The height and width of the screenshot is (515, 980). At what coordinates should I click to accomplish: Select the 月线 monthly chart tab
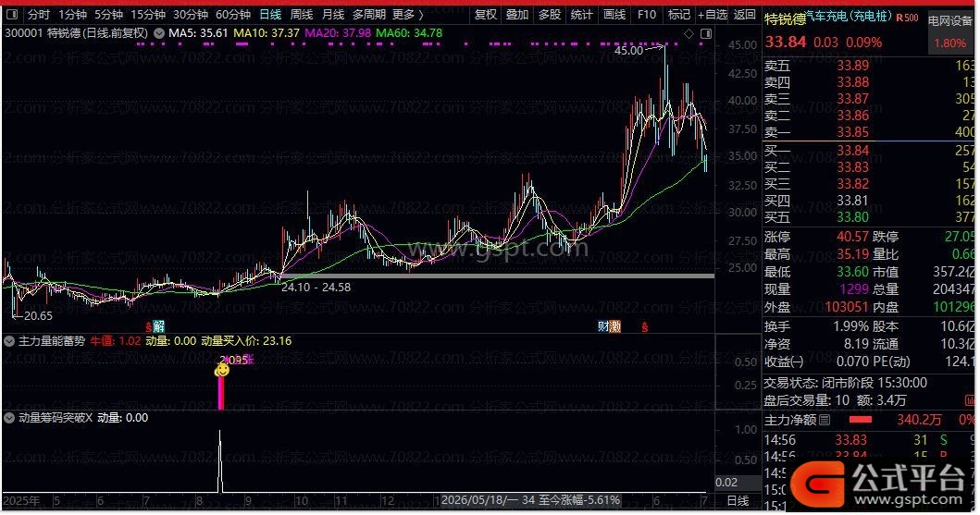(333, 15)
